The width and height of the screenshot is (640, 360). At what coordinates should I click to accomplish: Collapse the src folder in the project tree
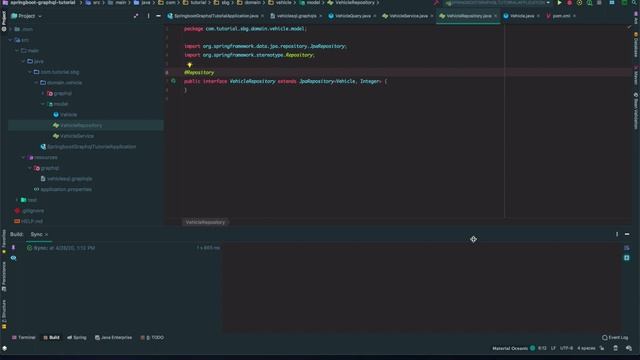(11, 40)
